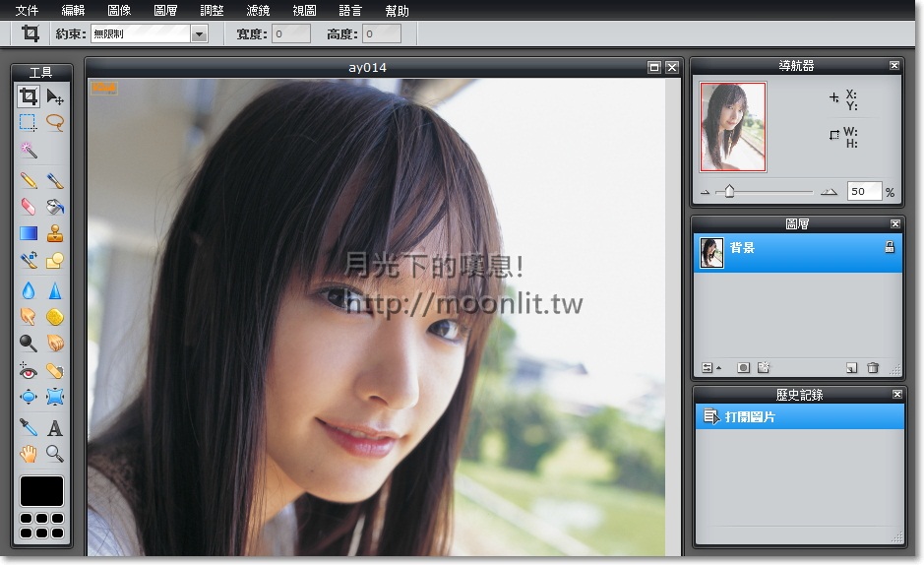Select the Move tool
Screen dimensions: 924x565
tap(55, 96)
